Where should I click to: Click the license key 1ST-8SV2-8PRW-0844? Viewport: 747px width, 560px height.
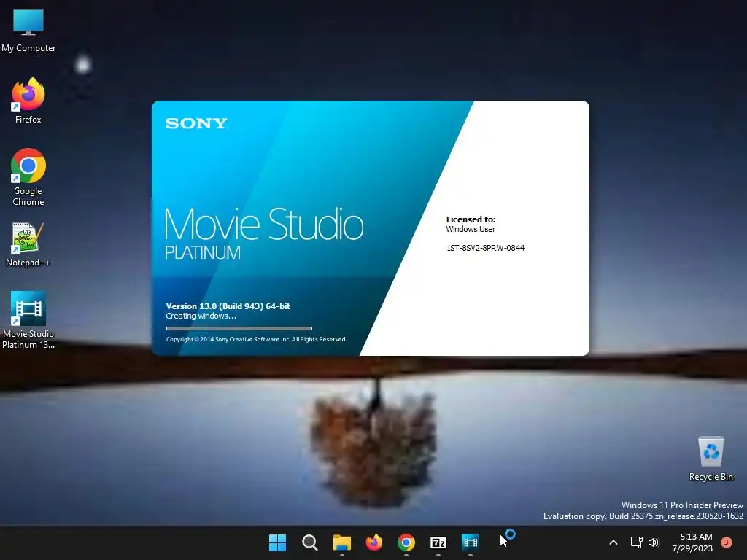[485, 248]
